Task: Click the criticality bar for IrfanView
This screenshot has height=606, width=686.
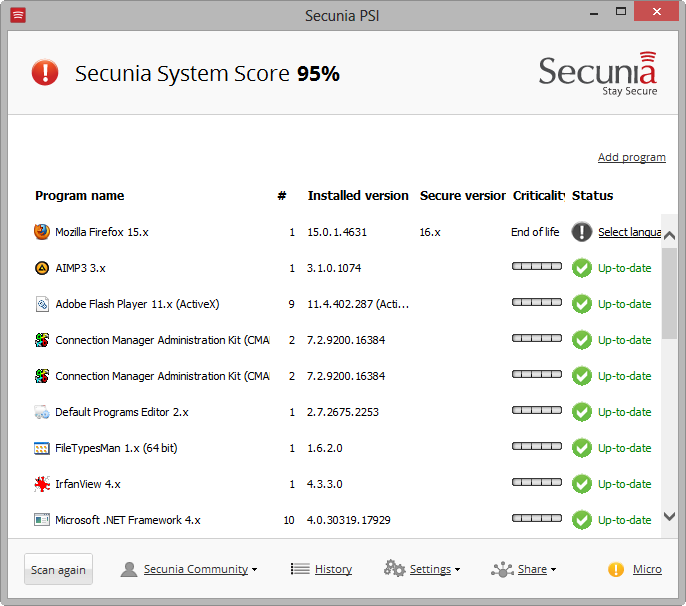Action: [x=537, y=482]
